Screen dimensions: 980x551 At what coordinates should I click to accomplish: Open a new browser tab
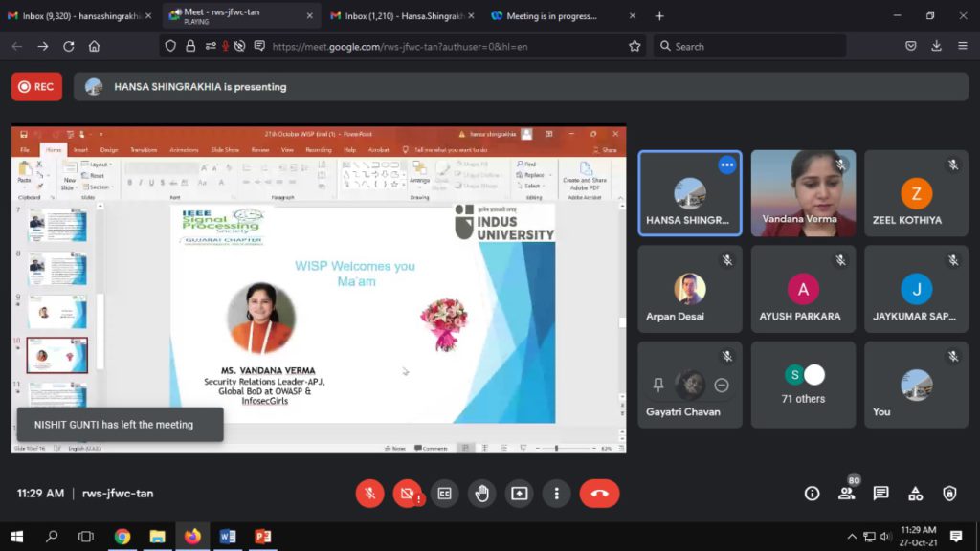click(659, 15)
